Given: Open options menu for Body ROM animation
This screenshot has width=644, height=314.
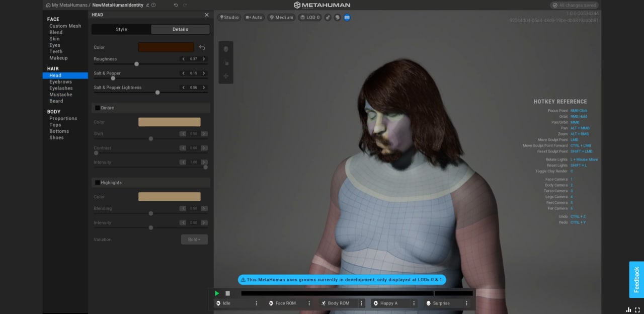Looking at the screenshot, I should (361, 303).
